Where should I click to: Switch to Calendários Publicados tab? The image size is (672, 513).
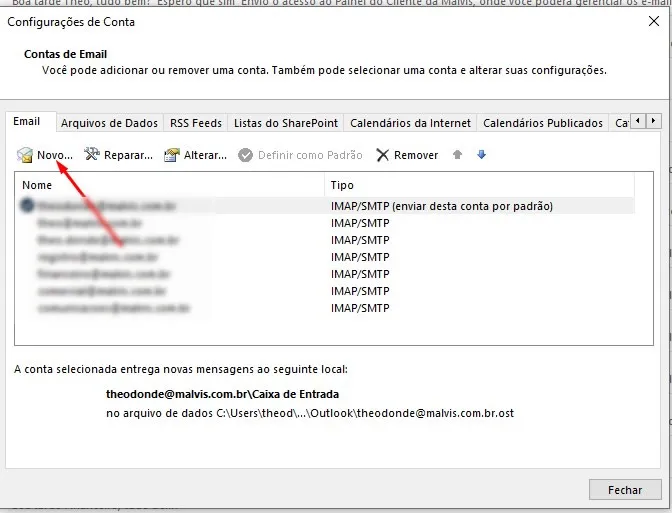coord(543,123)
